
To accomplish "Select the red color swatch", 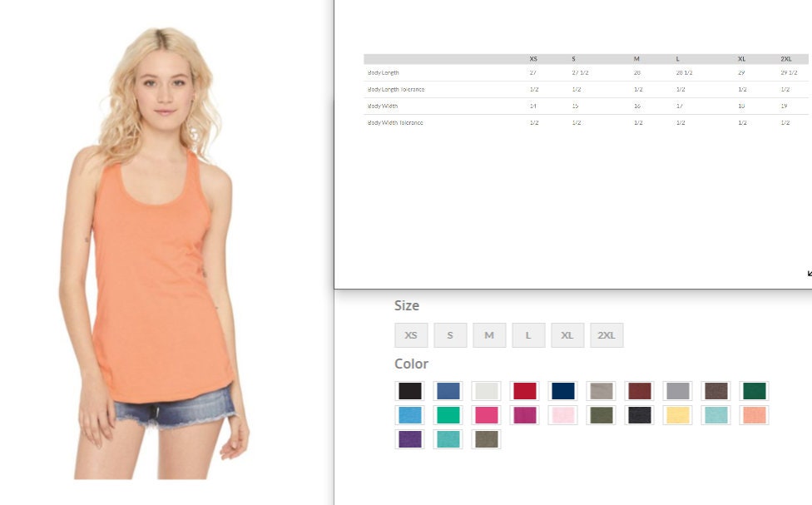I will pos(525,391).
